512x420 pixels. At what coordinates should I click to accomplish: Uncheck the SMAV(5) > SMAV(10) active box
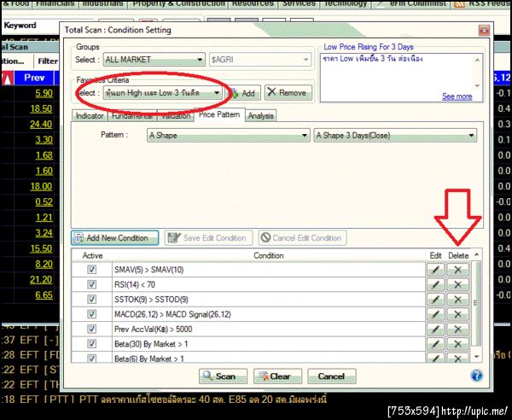pyautogui.click(x=92, y=270)
